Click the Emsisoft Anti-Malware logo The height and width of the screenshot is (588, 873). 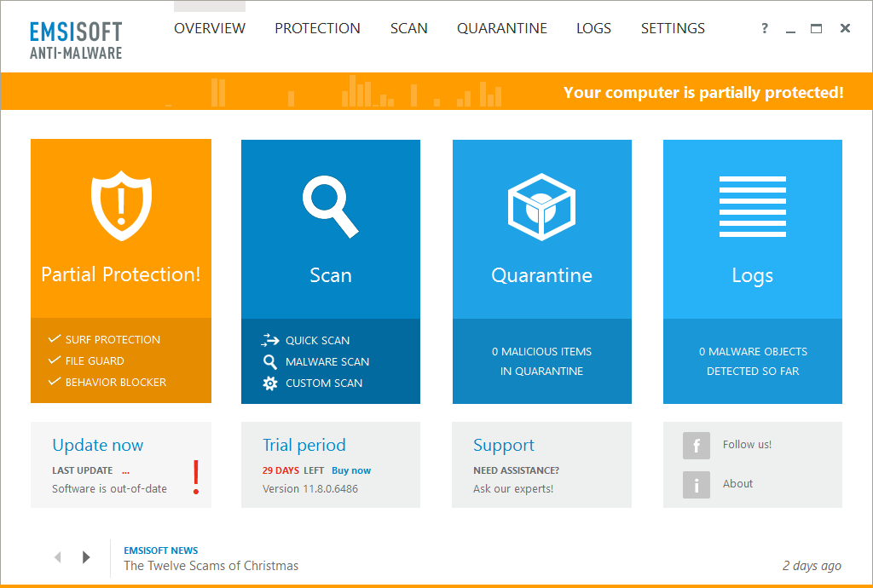[76, 40]
